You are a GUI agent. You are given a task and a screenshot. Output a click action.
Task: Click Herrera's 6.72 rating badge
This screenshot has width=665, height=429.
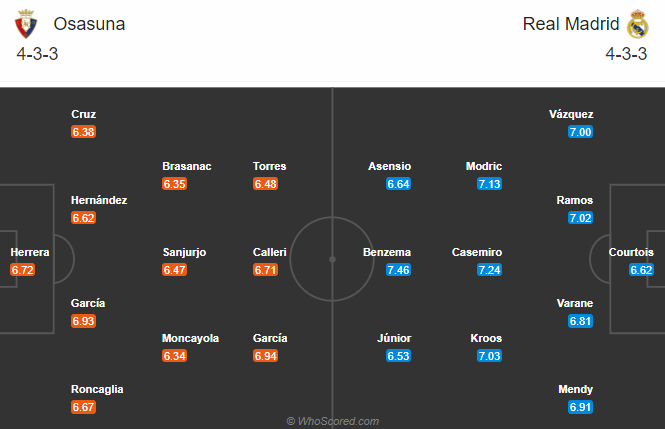[23, 270]
